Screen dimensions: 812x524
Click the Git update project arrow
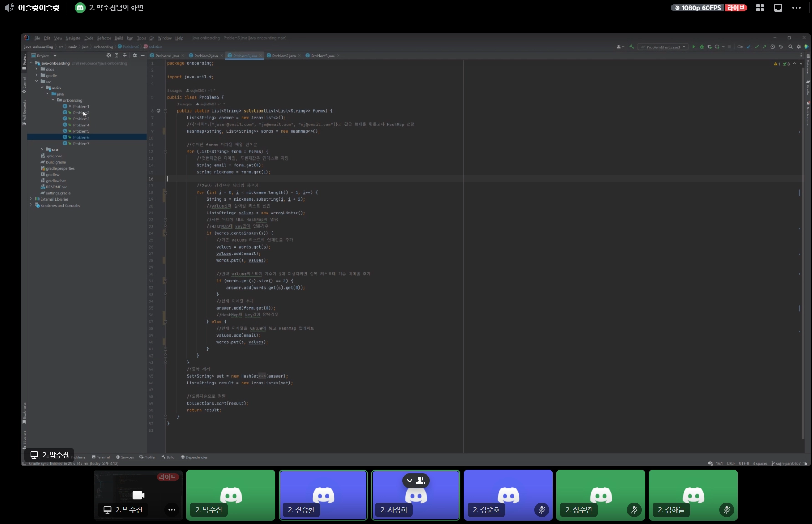pos(748,47)
